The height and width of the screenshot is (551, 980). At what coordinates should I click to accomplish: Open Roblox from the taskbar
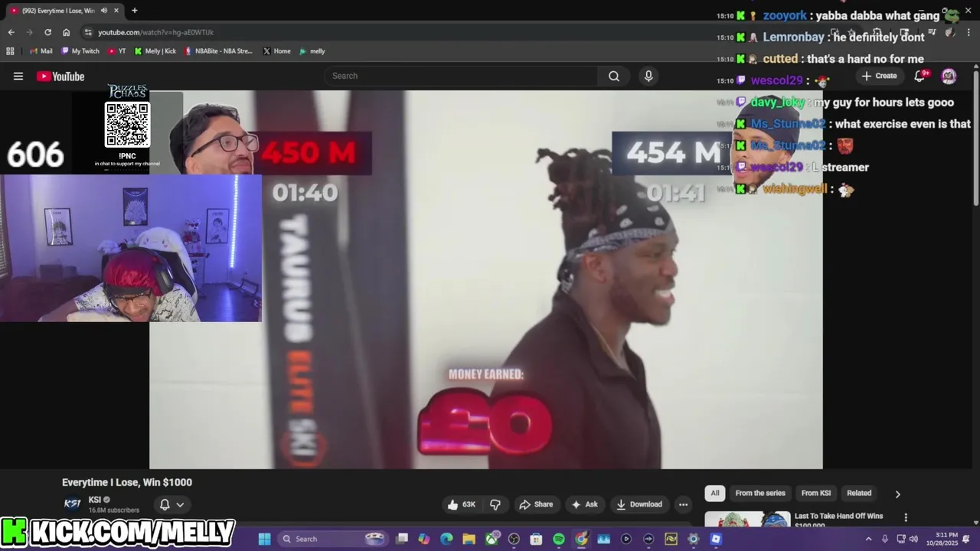716,539
